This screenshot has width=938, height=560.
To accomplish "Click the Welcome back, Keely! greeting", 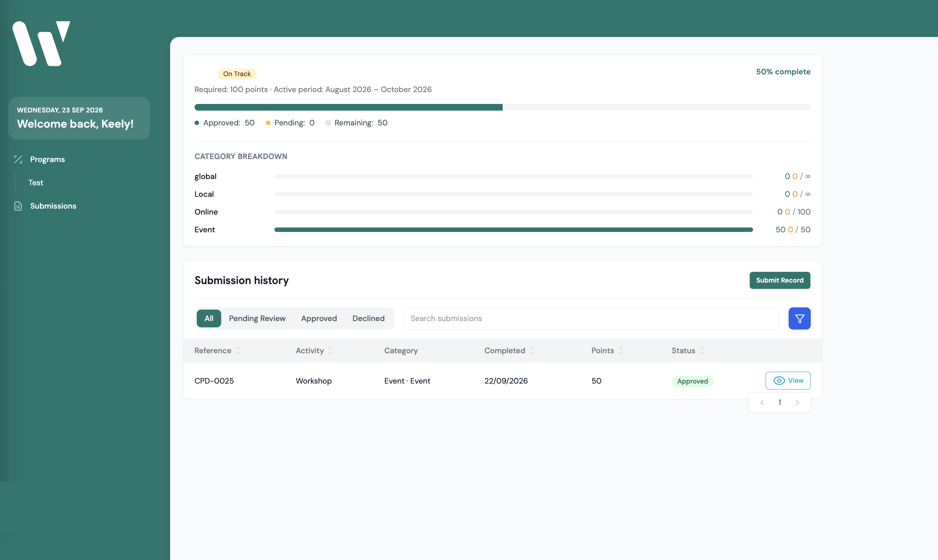I will coord(75,124).
